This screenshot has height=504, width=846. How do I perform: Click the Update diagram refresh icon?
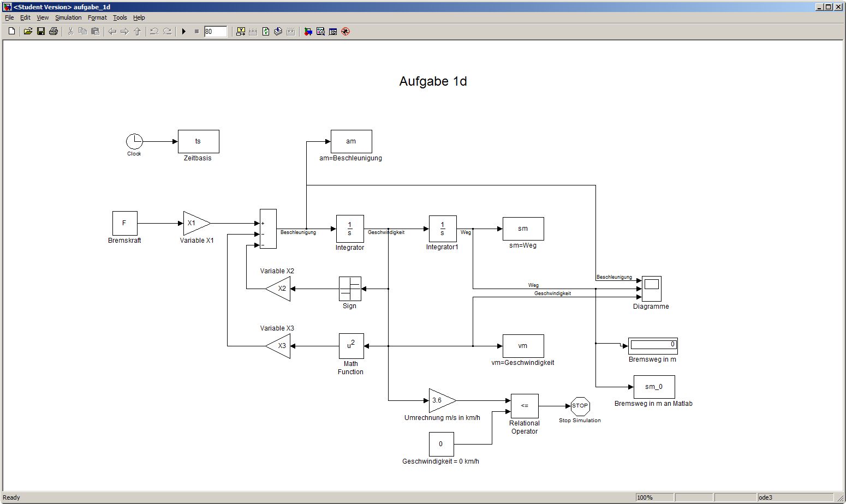pyautogui.click(x=266, y=32)
